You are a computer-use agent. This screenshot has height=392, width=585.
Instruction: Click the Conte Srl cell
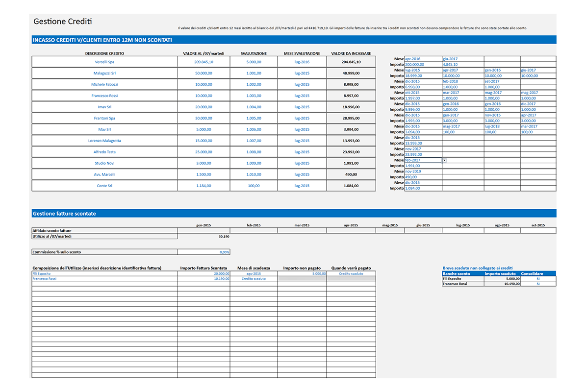click(104, 186)
